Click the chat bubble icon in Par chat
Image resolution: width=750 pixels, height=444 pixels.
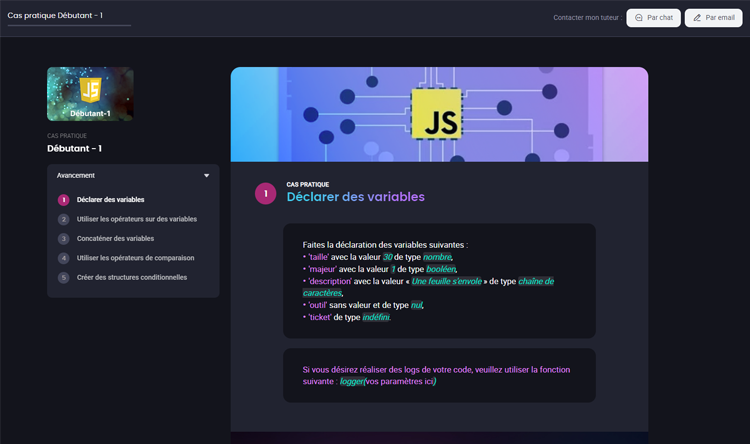click(x=639, y=18)
